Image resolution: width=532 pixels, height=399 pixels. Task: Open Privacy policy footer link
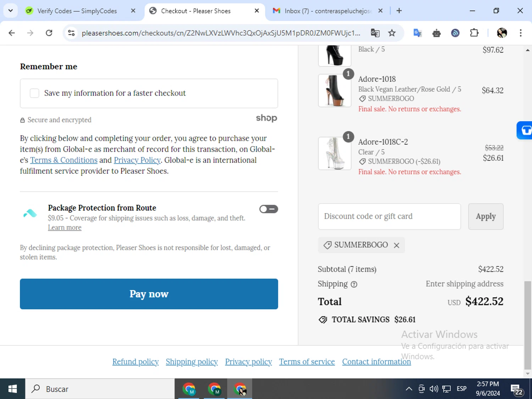click(x=248, y=361)
